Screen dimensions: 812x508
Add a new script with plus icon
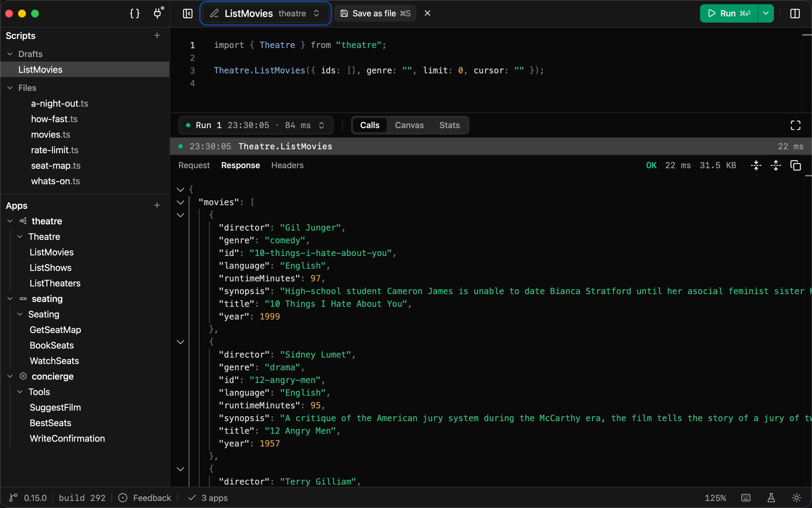157,35
